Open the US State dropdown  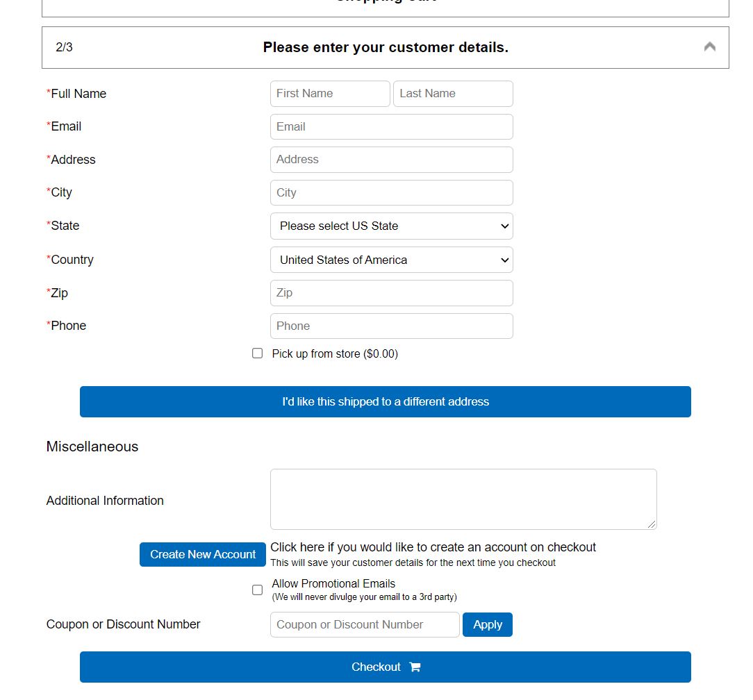click(391, 226)
